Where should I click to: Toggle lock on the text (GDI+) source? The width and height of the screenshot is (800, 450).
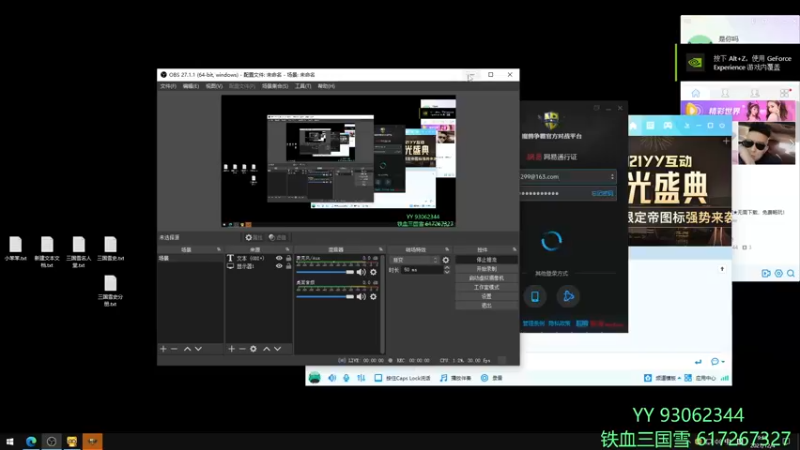(x=288, y=258)
